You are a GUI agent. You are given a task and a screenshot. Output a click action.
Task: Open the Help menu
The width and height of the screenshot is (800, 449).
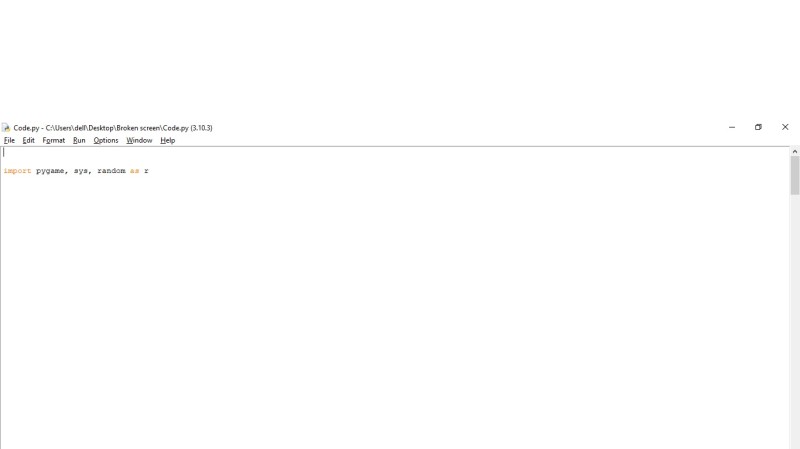pos(167,140)
